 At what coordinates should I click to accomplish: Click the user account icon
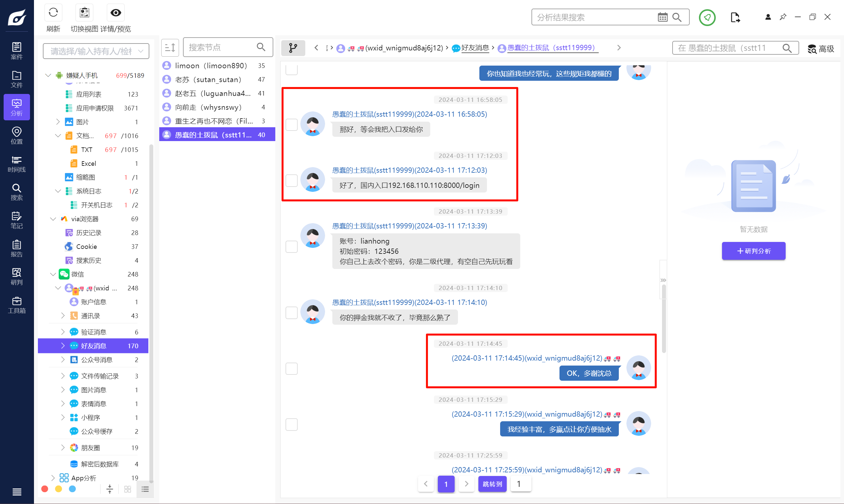(768, 17)
